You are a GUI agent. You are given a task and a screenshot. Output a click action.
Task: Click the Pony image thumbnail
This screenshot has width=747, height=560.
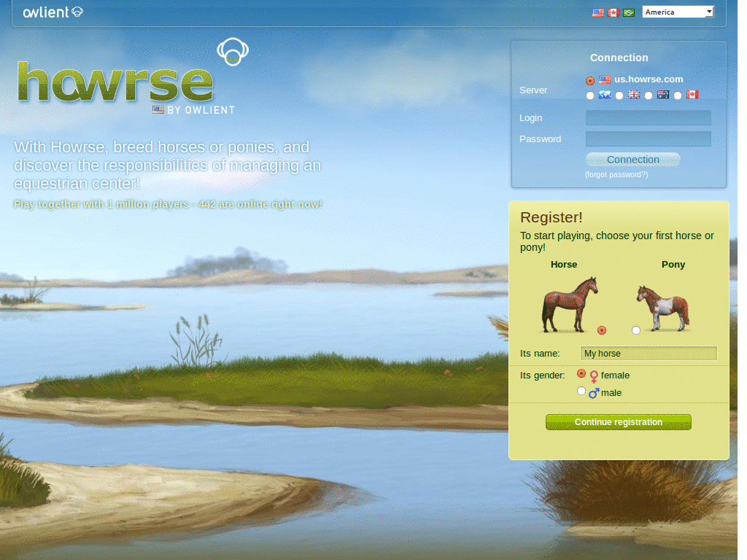tap(663, 308)
